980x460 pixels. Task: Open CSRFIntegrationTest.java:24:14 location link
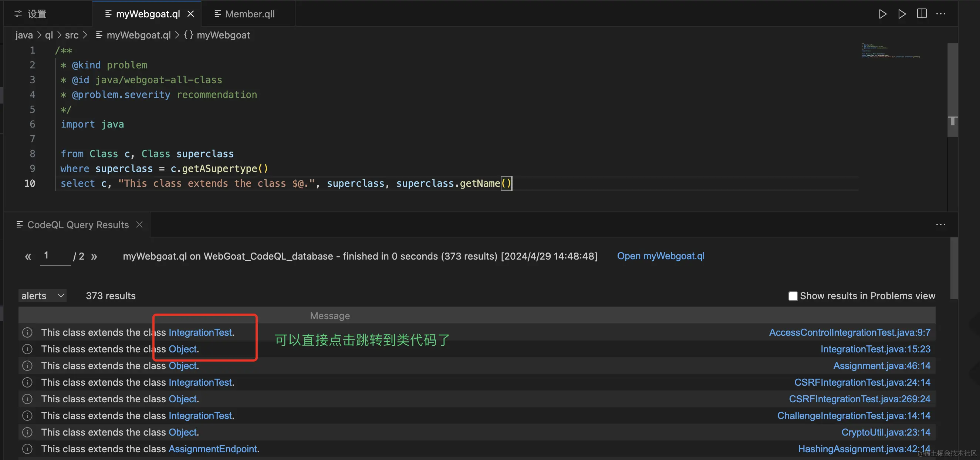(862, 382)
